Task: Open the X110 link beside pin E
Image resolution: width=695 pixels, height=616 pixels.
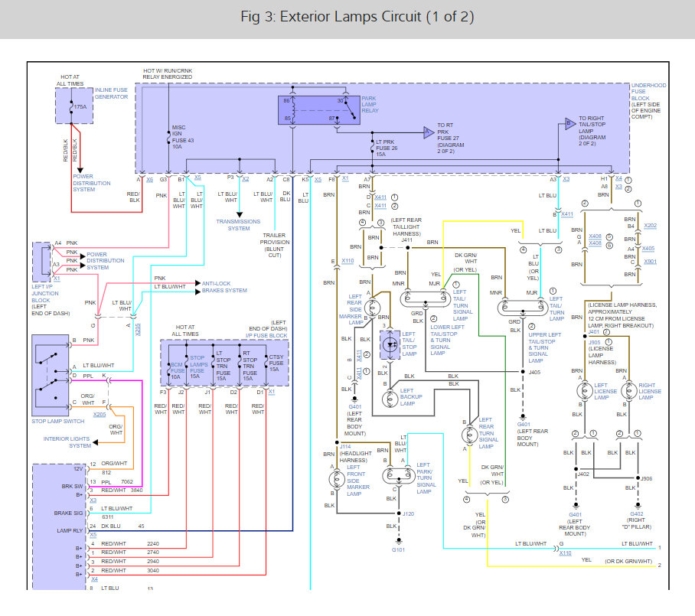Action: 347,261
